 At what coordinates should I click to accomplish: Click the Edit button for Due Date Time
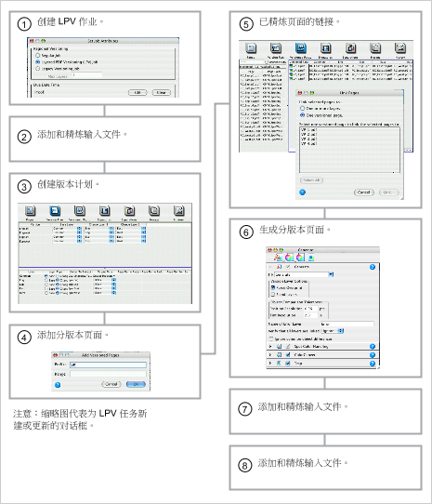(137, 93)
